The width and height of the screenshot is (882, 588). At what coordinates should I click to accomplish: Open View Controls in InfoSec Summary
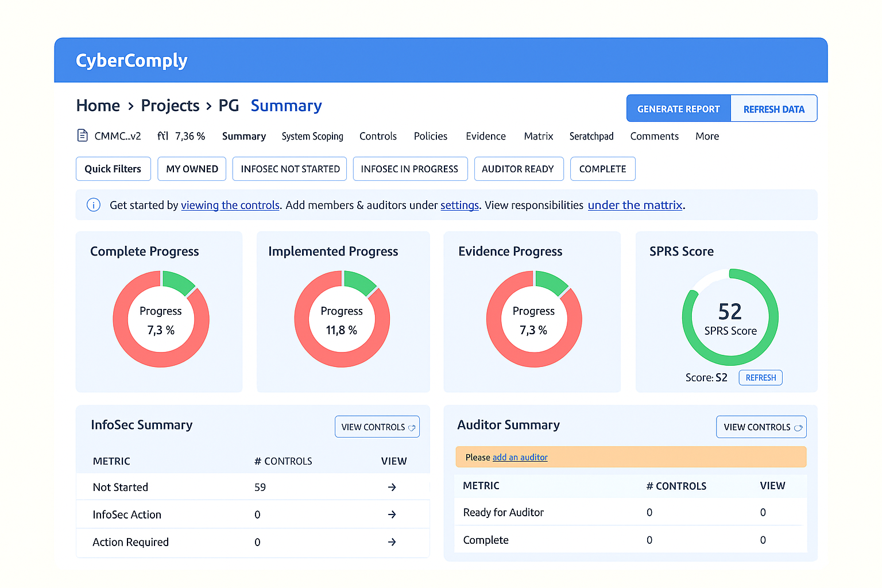(x=377, y=427)
